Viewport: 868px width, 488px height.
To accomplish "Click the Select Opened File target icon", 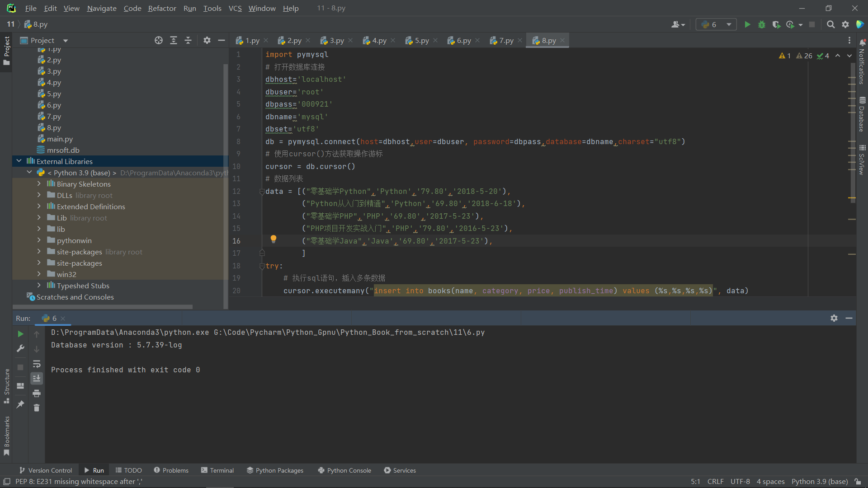I will [x=158, y=40].
